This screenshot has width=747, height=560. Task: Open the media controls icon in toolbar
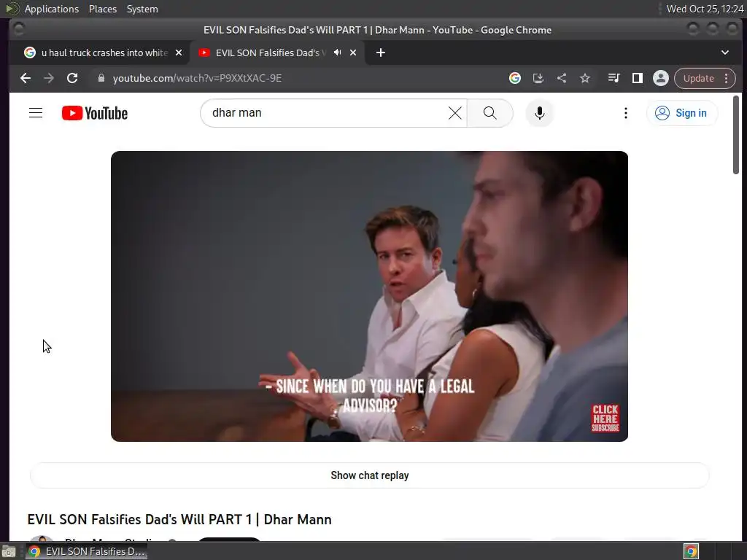tap(614, 78)
